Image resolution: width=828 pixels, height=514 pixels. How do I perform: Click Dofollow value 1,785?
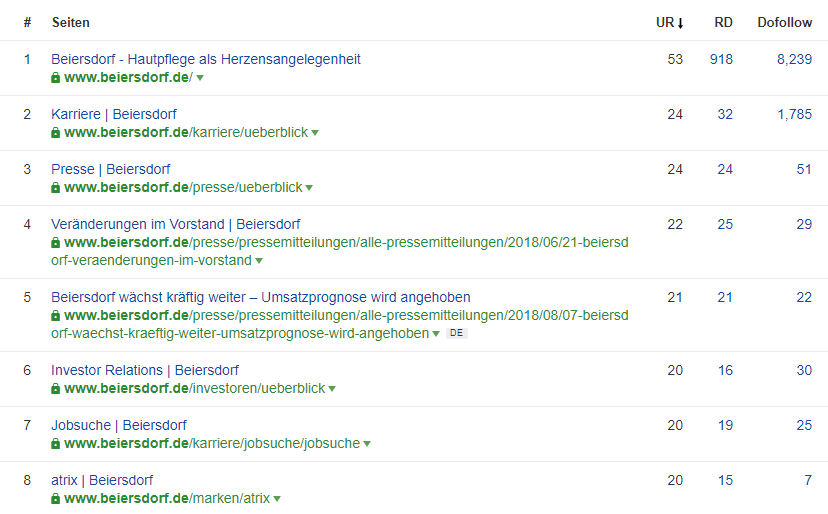pyautogui.click(x=794, y=114)
